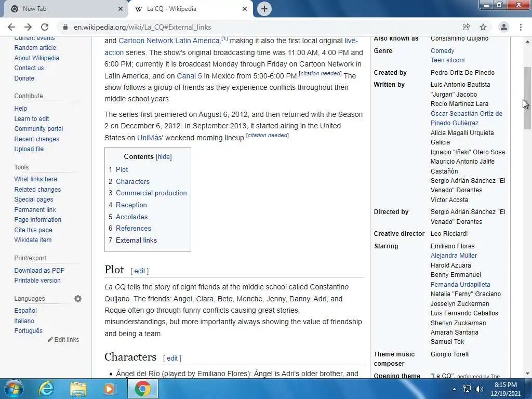Edit the Plot section
532x399 pixels.
coord(139,271)
